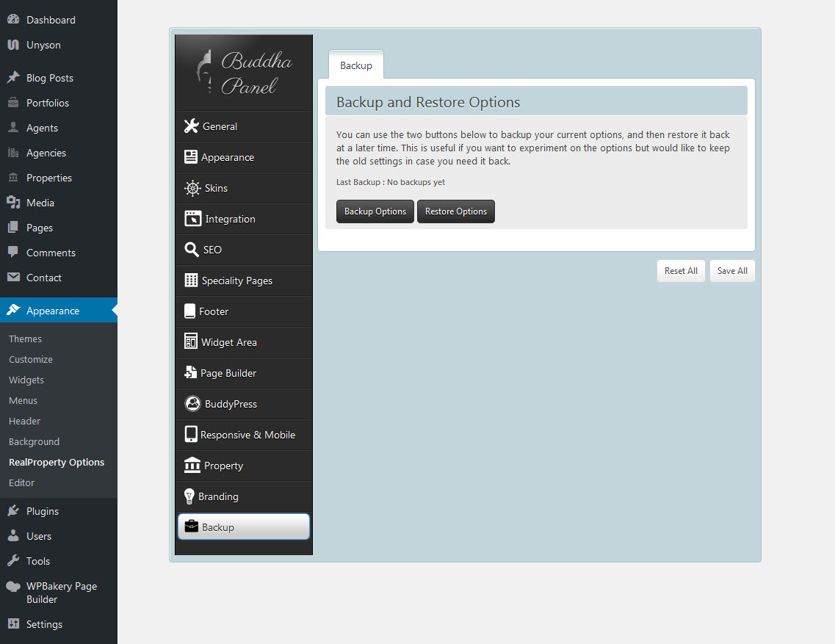Click the SEO magnifying glass icon

[x=191, y=250]
